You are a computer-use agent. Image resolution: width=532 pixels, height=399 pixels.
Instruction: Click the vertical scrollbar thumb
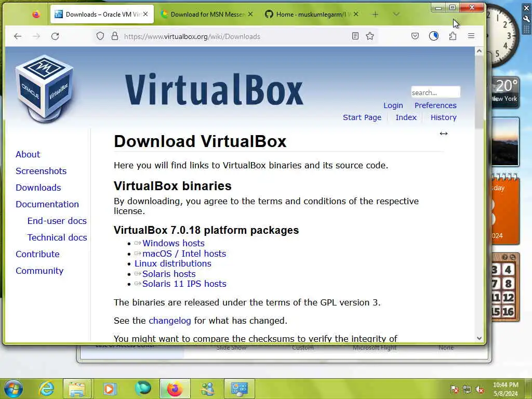479,92
